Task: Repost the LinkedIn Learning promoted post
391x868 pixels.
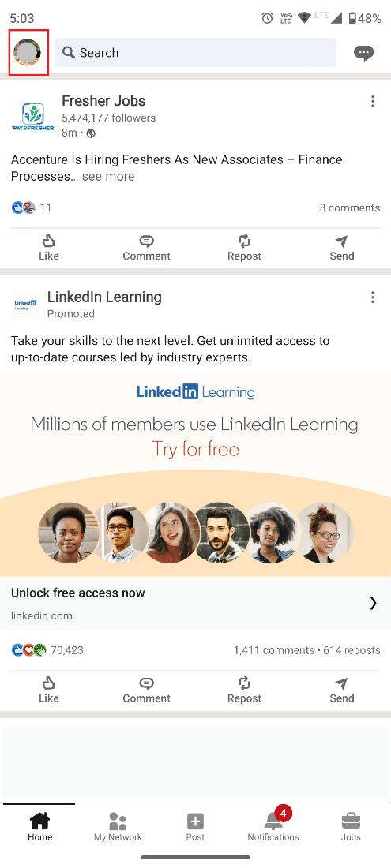Action: [x=244, y=690]
